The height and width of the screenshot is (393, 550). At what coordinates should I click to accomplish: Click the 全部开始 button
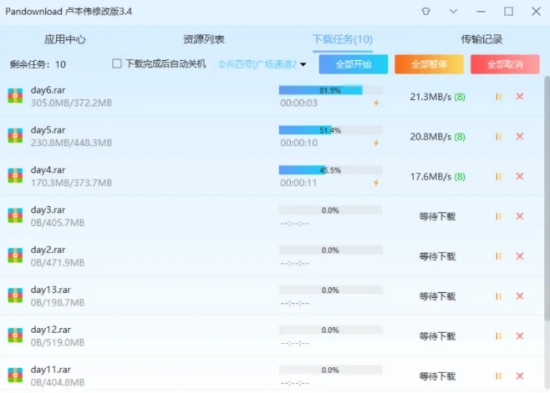pos(353,64)
